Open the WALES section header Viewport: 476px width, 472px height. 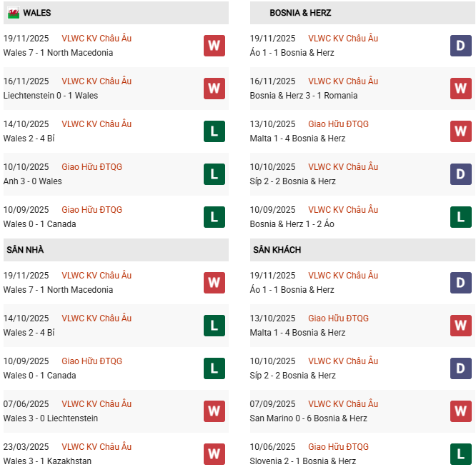pos(36,13)
